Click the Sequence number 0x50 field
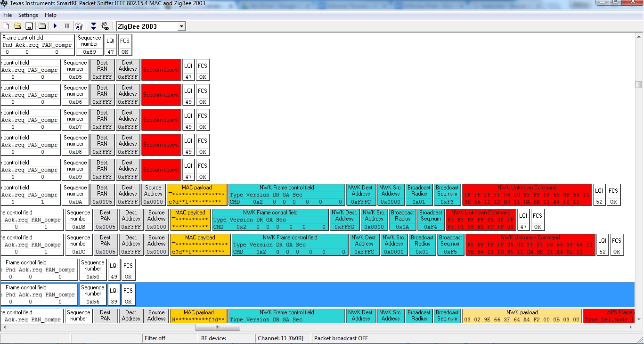Image resolution: width=644 pixels, height=344 pixels. point(93,270)
